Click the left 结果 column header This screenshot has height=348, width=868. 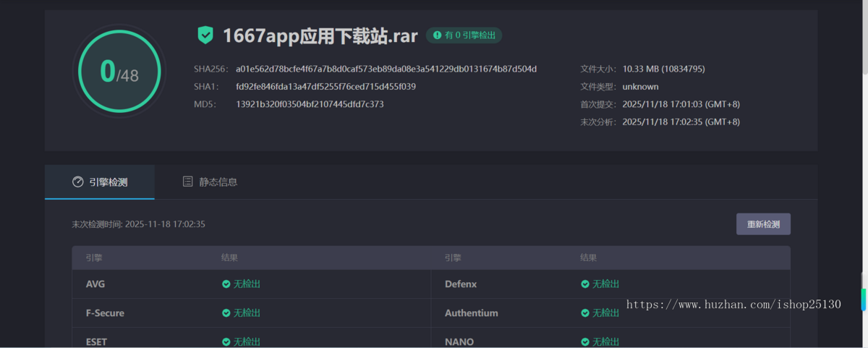[x=229, y=258]
